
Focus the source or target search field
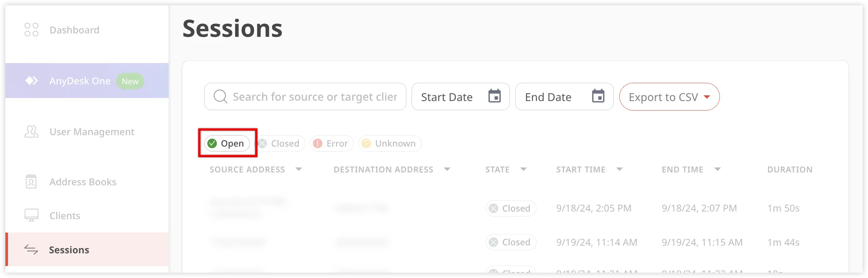point(314,97)
